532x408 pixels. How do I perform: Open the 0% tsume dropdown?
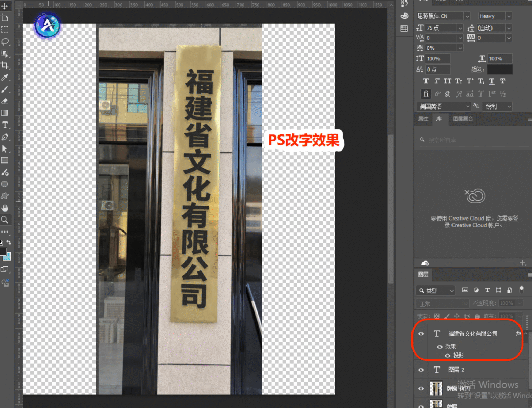[x=460, y=48]
